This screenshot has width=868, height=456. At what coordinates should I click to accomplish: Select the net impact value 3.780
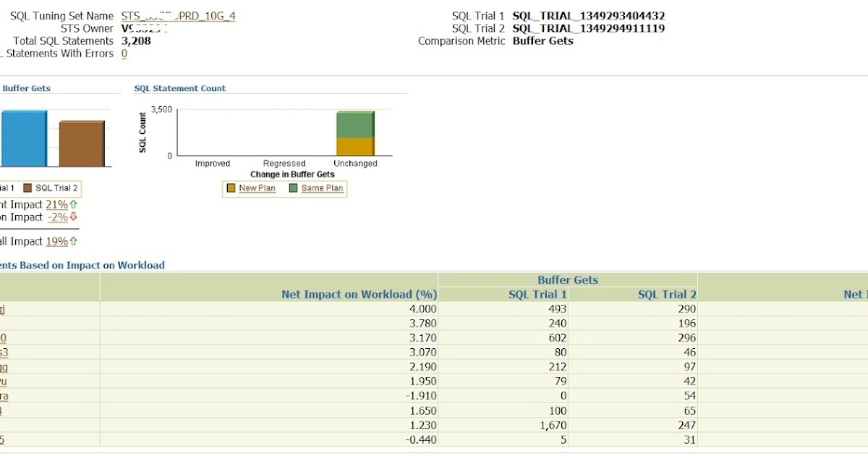click(x=422, y=324)
